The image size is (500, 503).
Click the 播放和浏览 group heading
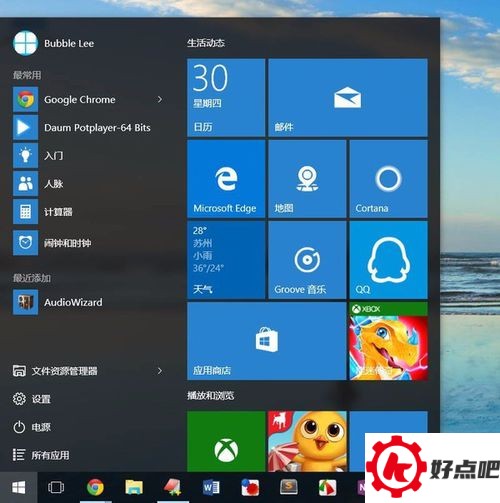click(210, 396)
